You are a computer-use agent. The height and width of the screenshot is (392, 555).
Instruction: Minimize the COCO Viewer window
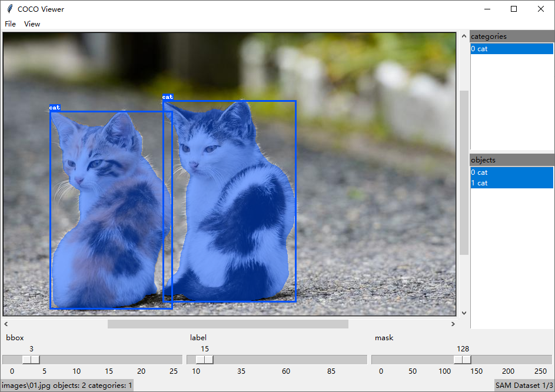(x=487, y=9)
